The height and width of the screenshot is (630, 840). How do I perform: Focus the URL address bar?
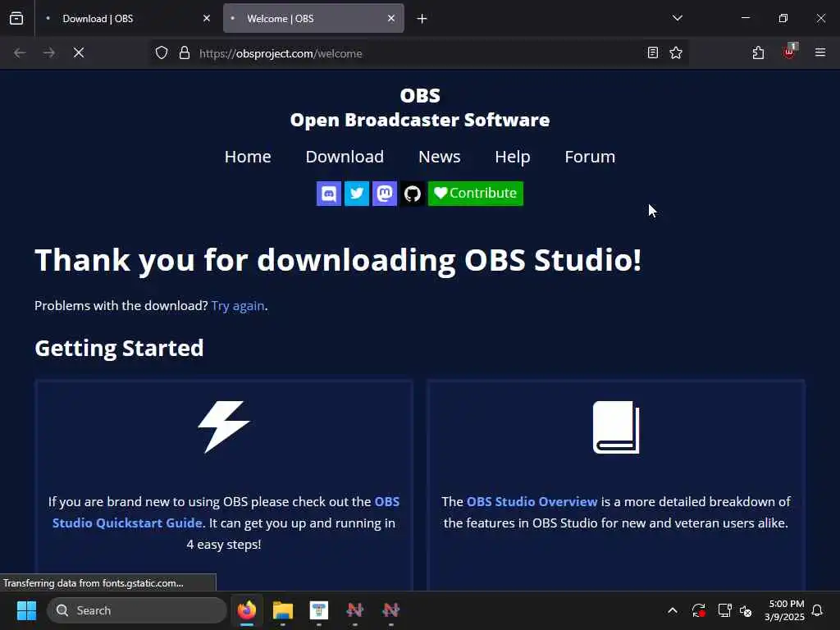(418, 53)
